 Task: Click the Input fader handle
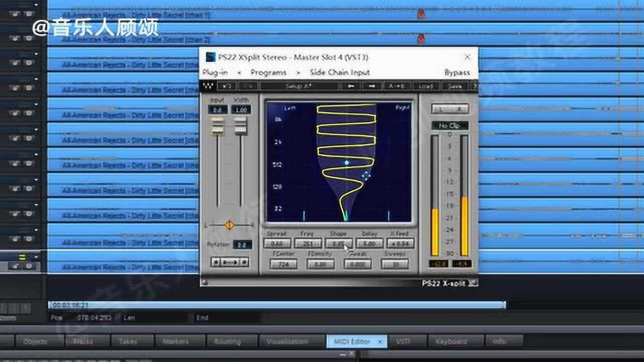[x=217, y=127]
